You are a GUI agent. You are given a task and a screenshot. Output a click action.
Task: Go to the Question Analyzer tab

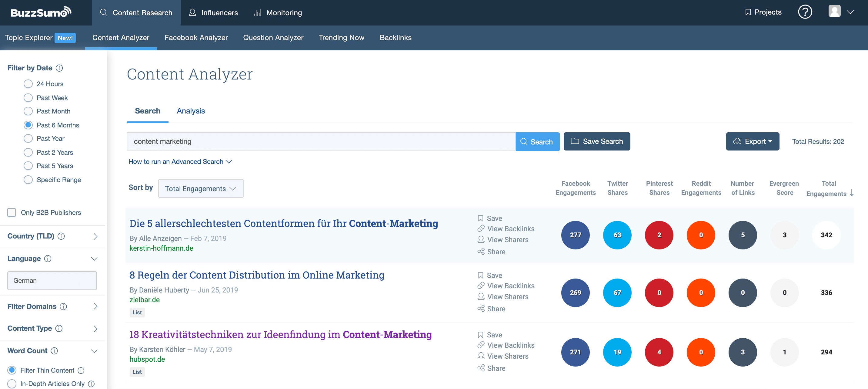click(x=273, y=38)
